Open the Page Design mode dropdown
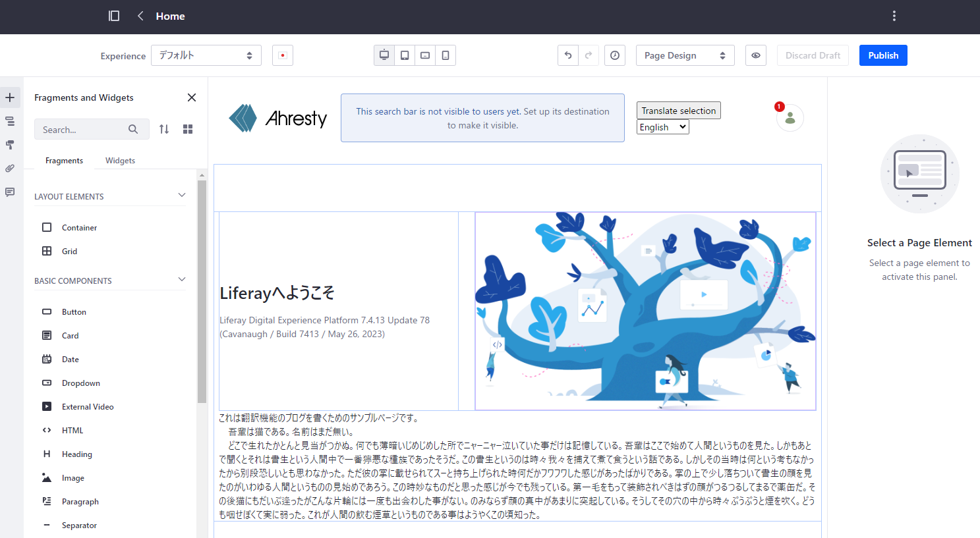Viewport: 980px width, 538px height. coord(685,55)
